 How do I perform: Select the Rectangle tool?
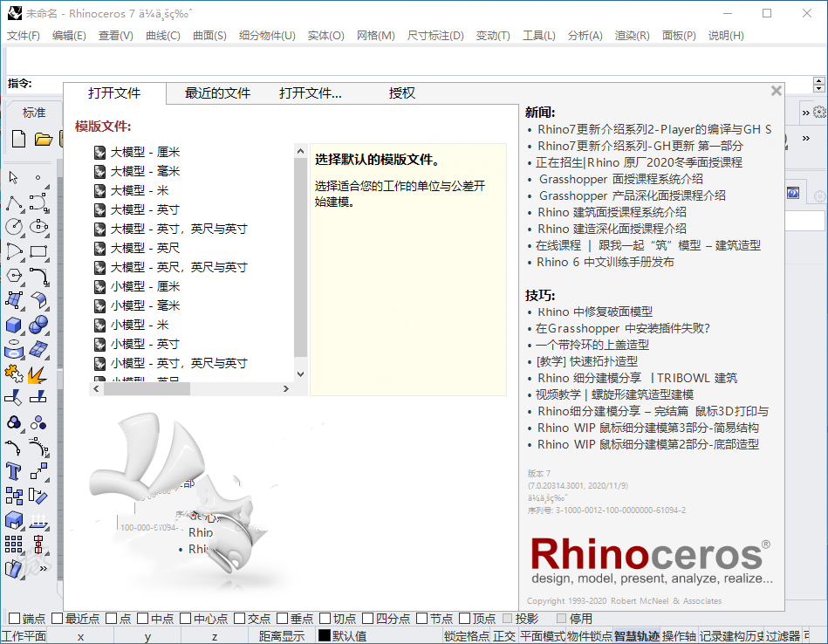[38, 251]
